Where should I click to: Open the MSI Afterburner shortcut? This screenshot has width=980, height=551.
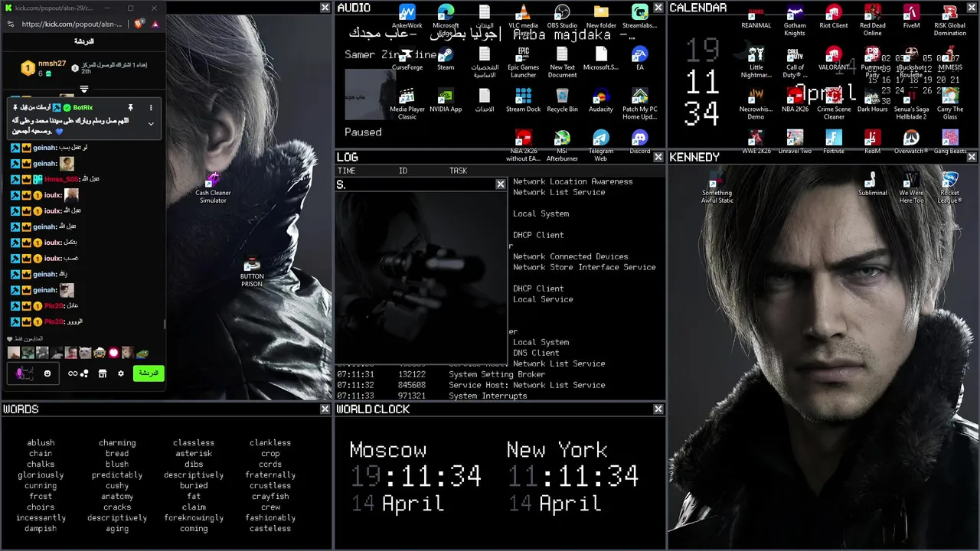[x=562, y=145]
